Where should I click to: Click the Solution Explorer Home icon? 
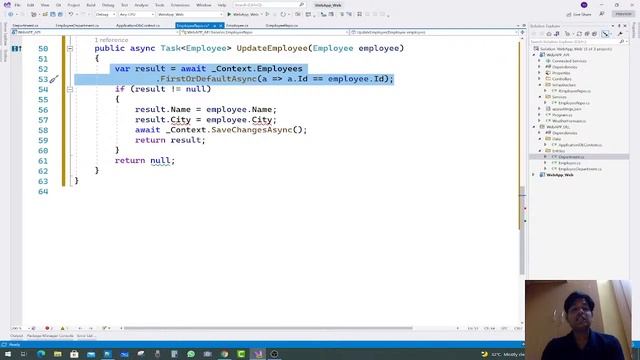coord(549,34)
